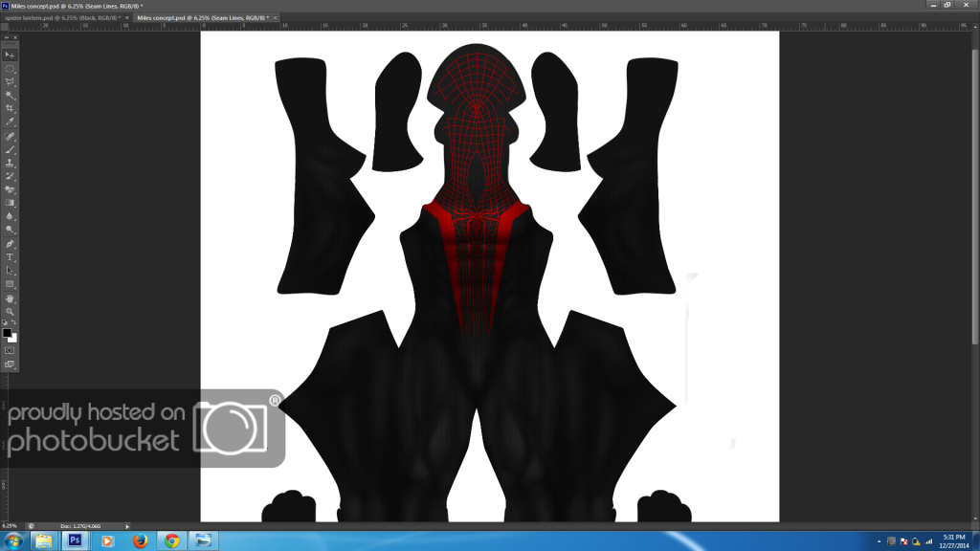Select the Brush tool
The height and width of the screenshot is (551, 980).
coord(10,150)
